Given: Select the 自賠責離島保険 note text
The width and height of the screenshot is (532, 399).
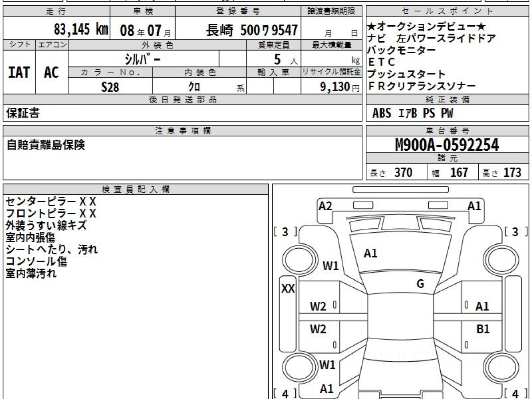Looking at the screenshot, I should point(46,145).
